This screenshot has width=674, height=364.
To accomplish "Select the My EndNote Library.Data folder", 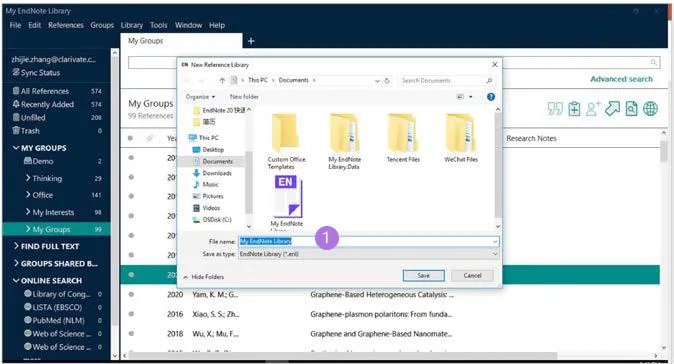I will click(344, 141).
